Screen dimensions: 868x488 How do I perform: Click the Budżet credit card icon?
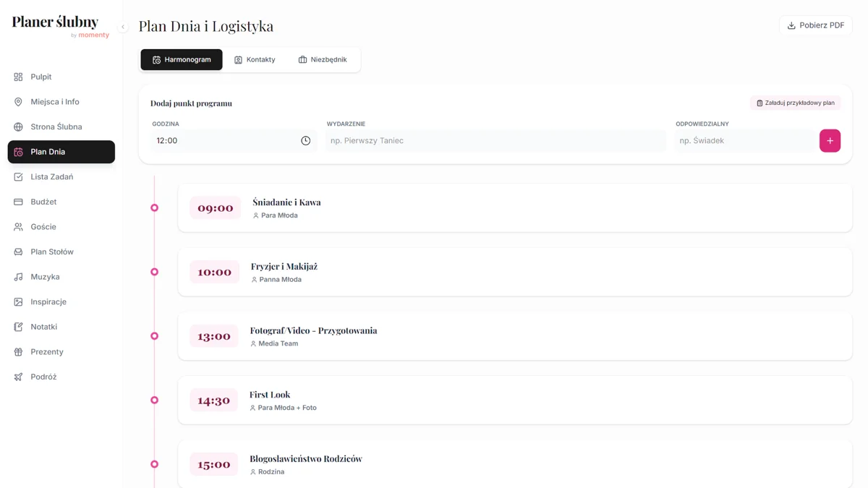[x=18, y=202]
